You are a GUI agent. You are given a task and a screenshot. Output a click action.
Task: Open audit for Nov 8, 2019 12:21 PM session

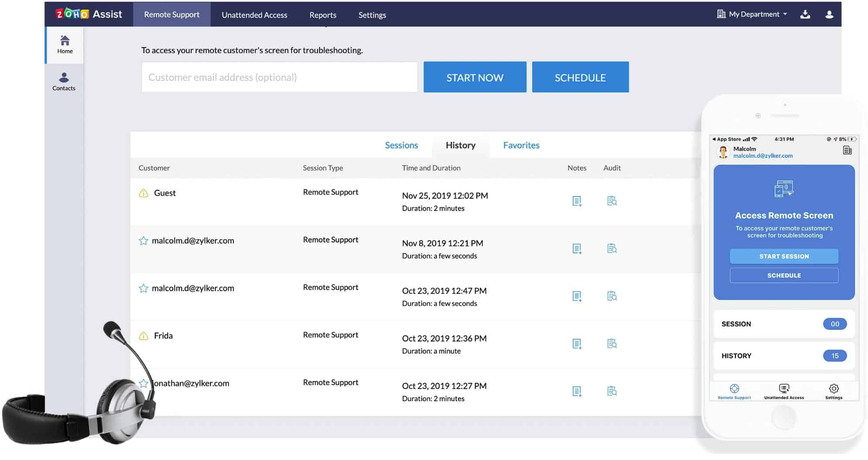click(x=612, y=248)
